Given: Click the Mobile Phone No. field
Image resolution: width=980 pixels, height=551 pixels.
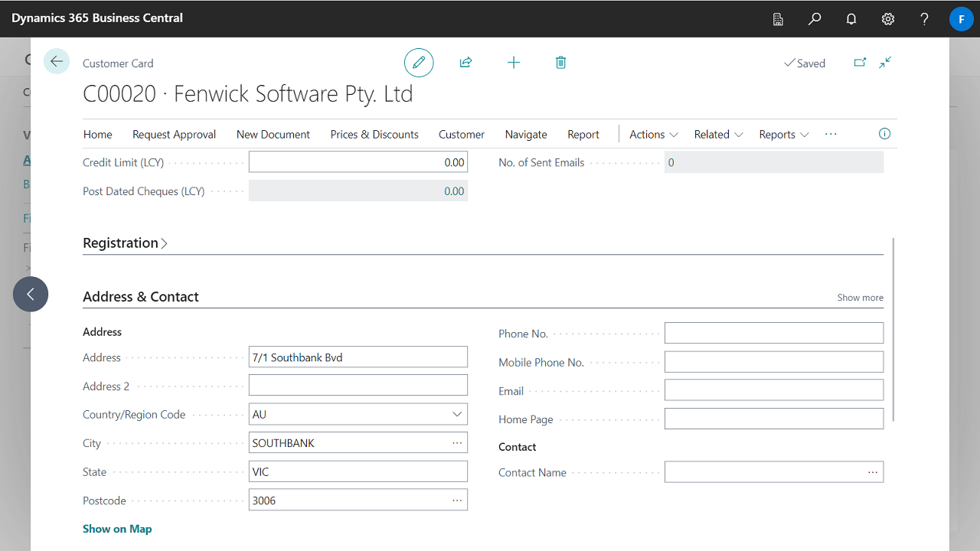Looking at the screenshot, I should point(774,362).
